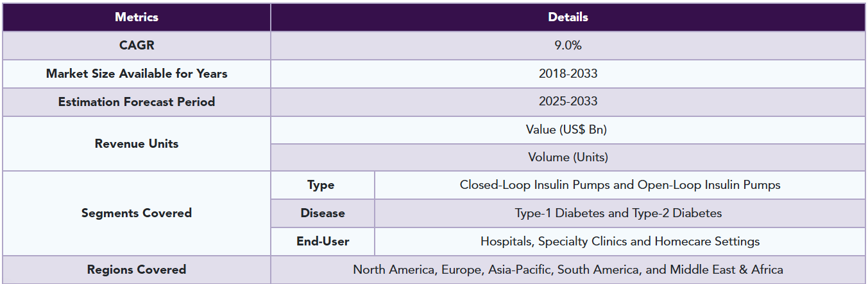Click the Value (US$ Bn) cell
Image resolution: width=868 pixels, height=284 pixels.
click(x=568, y=130)
